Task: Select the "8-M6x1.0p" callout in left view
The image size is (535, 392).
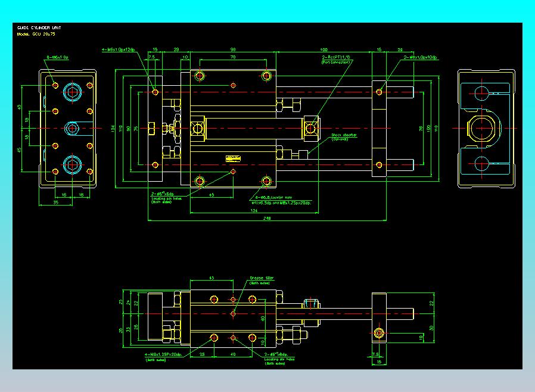Action: pyautogui.click(x=58, y=57)
